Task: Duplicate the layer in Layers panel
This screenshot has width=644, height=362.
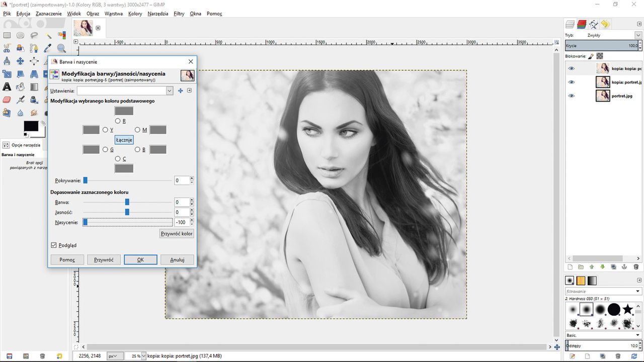Action: click(613, 267)
